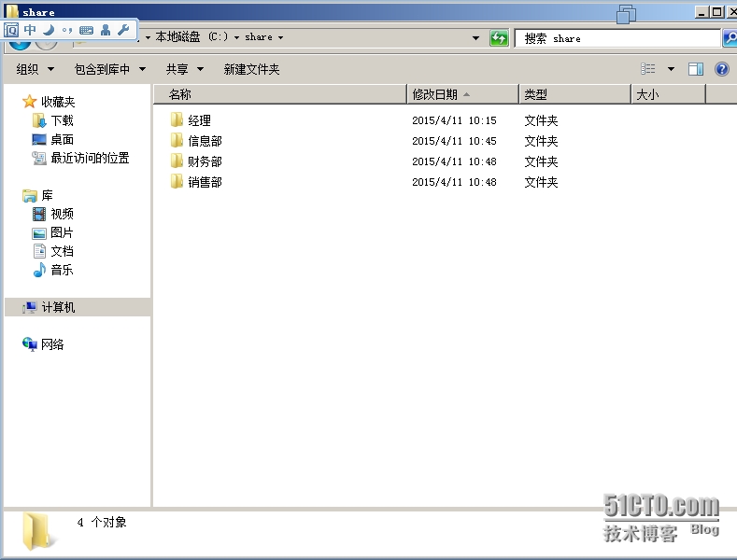737x560 pixels.
Task: Open the 共享 menu
Action: (185, 69)
